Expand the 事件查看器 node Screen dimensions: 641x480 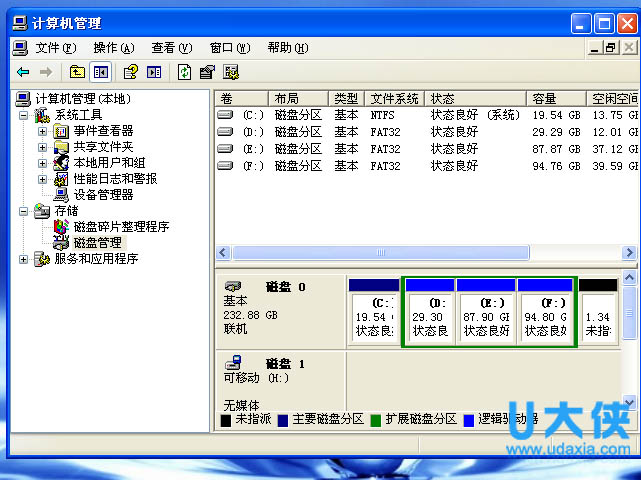coord(42,131)
